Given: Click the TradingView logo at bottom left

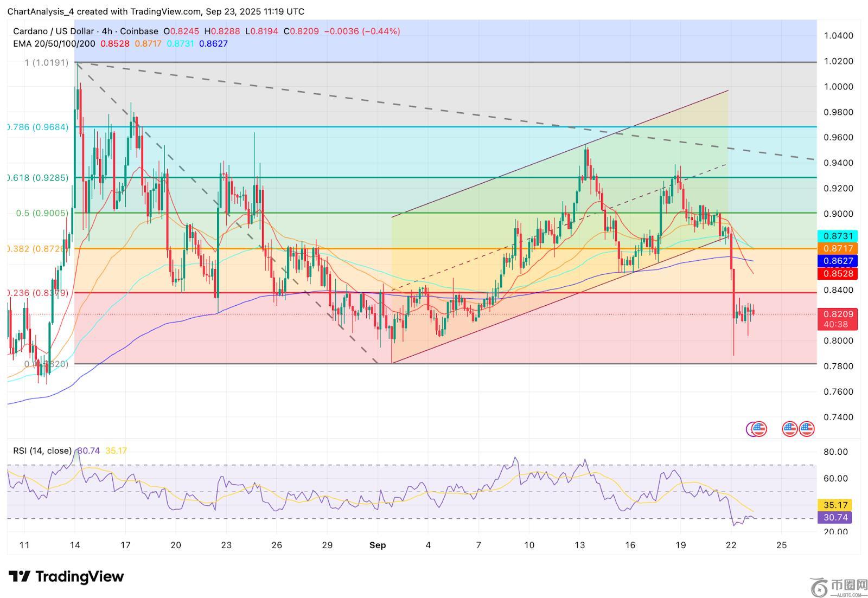Looking at the screenshot, I should [66, 576].
